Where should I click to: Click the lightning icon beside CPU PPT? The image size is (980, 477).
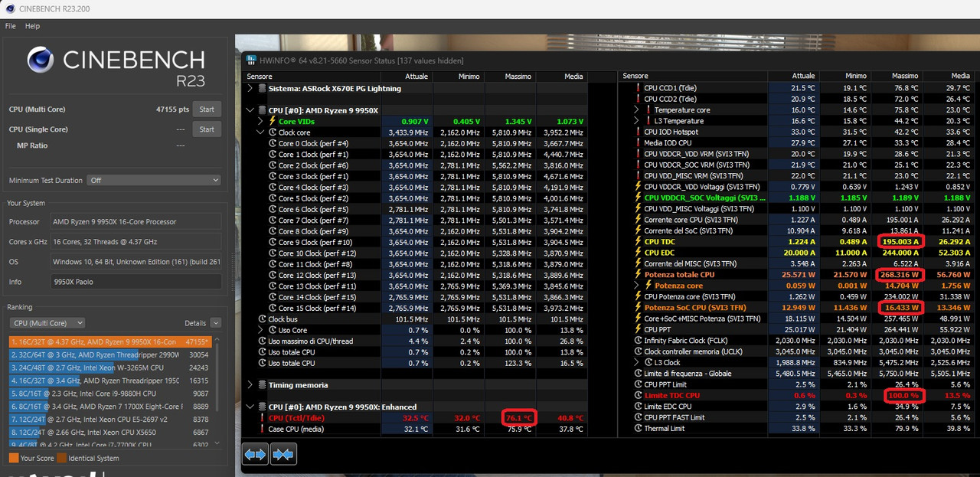pos(638,329)
